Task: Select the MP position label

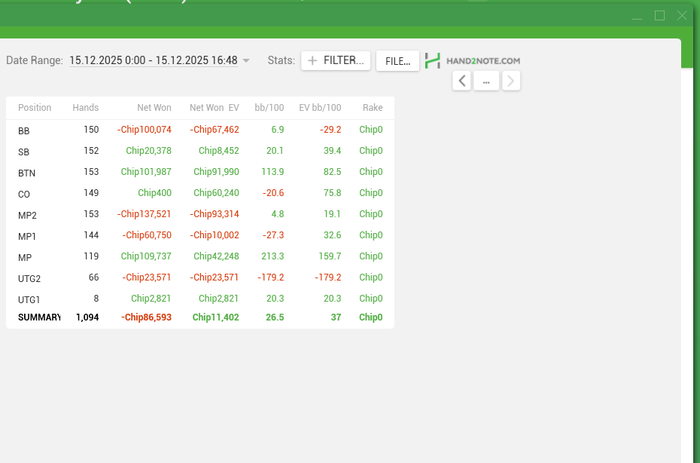Action: pyautogui.click(x=25, y=258)
